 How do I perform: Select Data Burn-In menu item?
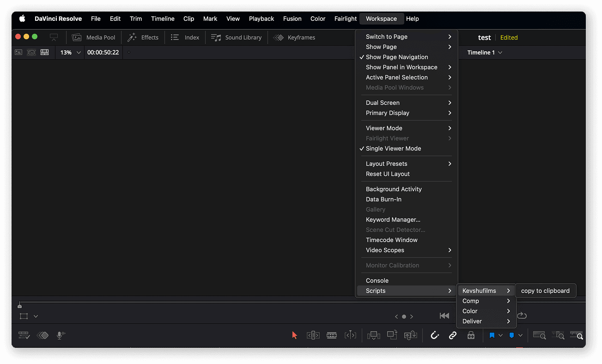(407, 199)
